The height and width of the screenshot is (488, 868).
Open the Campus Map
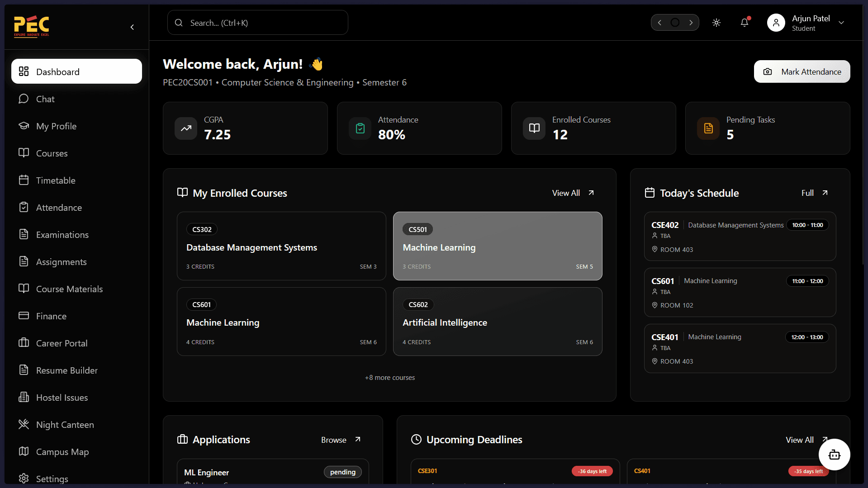[x=62, y=451]
